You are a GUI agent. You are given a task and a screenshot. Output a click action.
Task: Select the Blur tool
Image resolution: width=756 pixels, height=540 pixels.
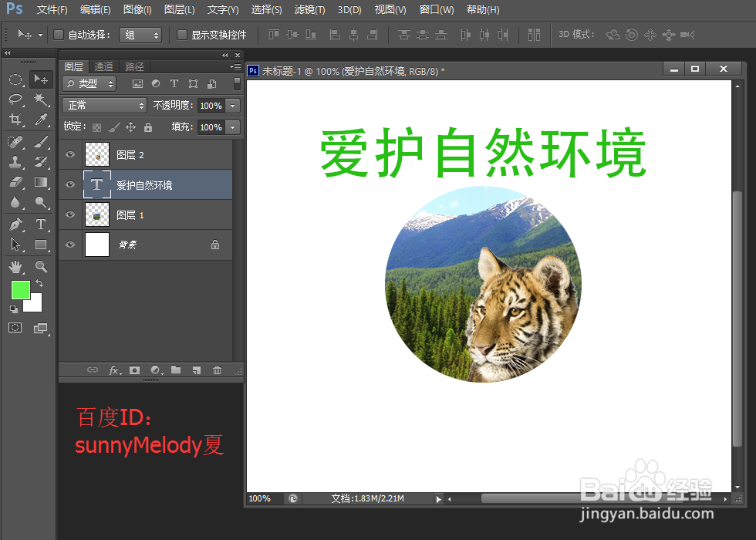coord(15,202)
